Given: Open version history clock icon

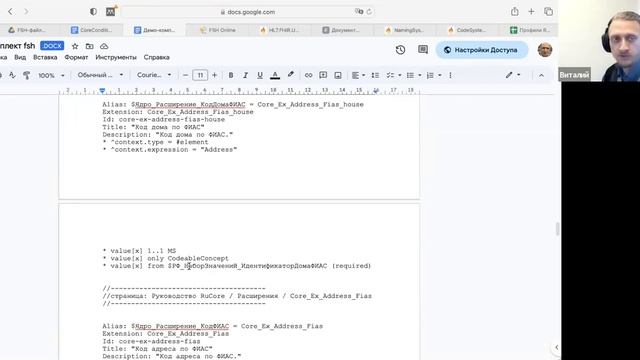Looking at the screenshot, I should tap(400, 50).
